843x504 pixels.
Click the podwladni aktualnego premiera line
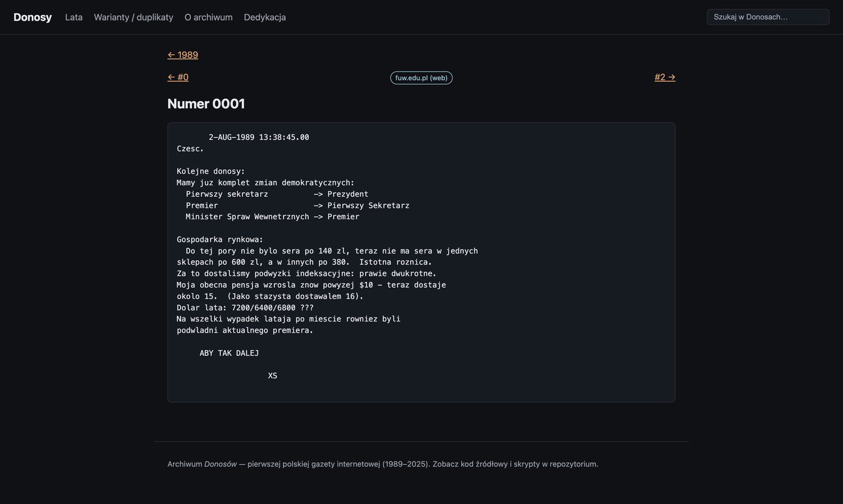click(x=245, y=331)
